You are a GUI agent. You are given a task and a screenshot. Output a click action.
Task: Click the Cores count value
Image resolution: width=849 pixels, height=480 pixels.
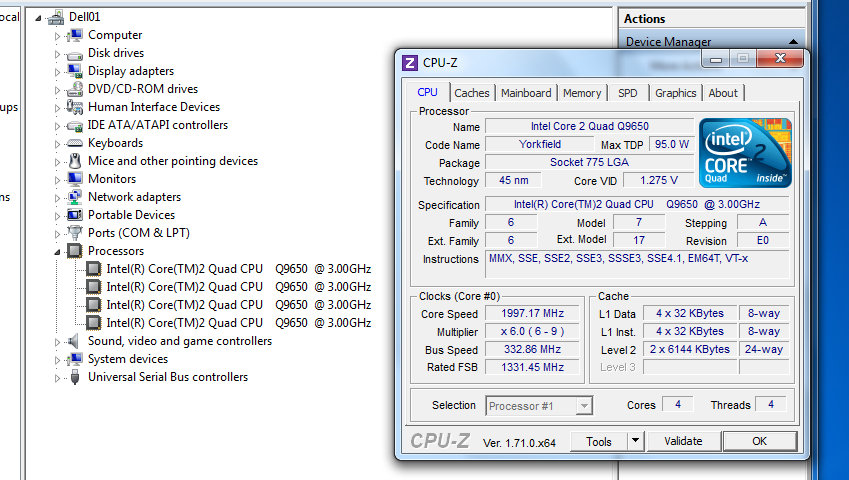click(678, 404)
